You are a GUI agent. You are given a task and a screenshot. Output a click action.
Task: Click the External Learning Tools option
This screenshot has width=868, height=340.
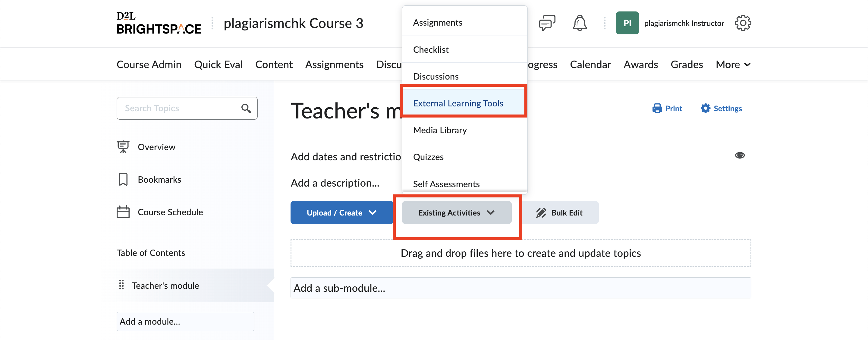[458, 103]
